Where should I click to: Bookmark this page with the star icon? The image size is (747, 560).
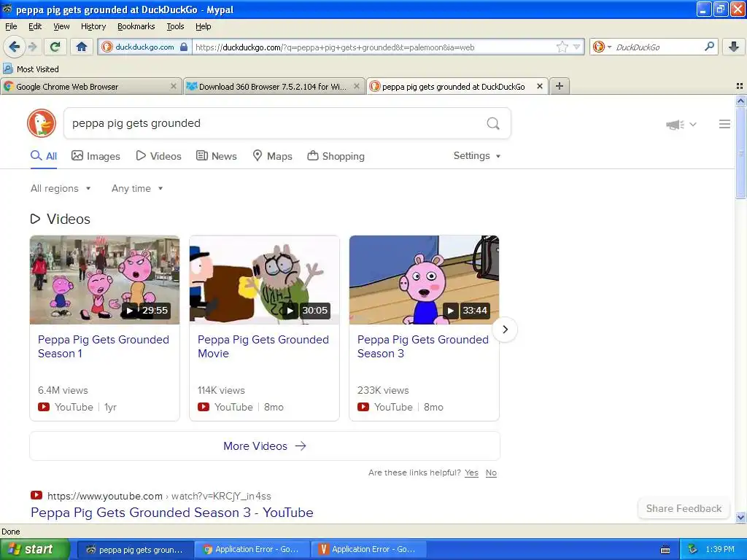[x=562, y=47]
